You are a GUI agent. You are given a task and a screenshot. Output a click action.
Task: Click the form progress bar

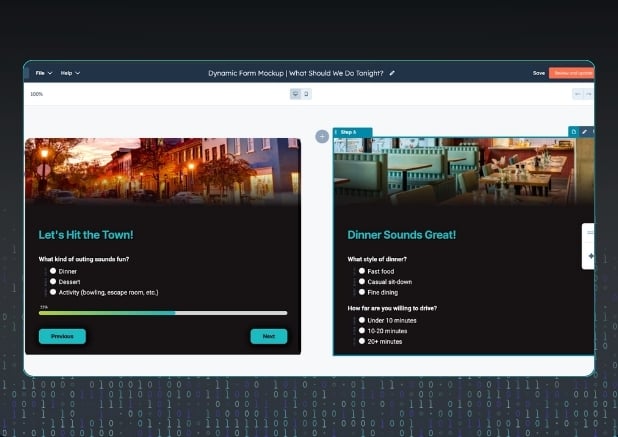coord(163,313)
